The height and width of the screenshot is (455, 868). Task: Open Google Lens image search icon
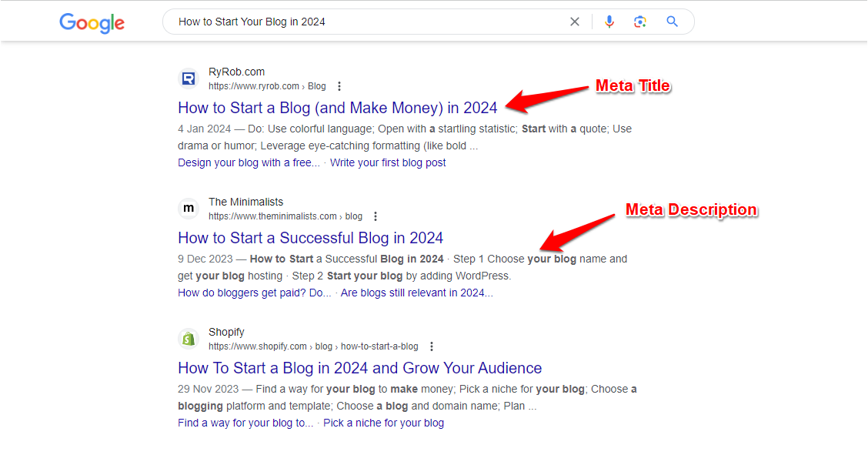click(640, 22)
